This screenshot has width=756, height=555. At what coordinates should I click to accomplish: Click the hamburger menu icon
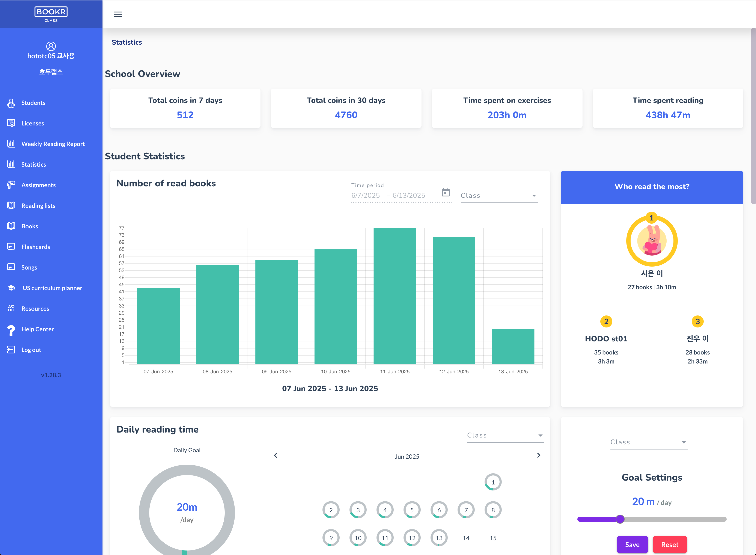tap(118, 14)
